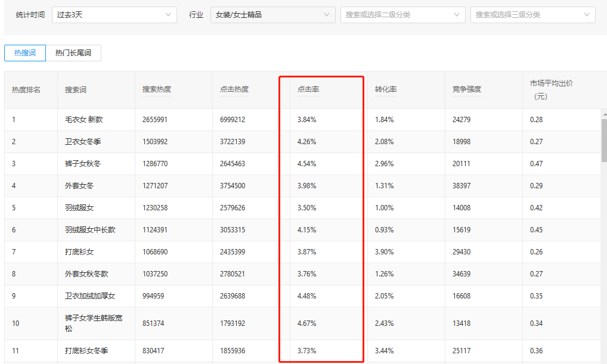Open the 搜索或选择三级分类 dropdown
Viewport: 607px width, 364px height.
tap(532, 15)
